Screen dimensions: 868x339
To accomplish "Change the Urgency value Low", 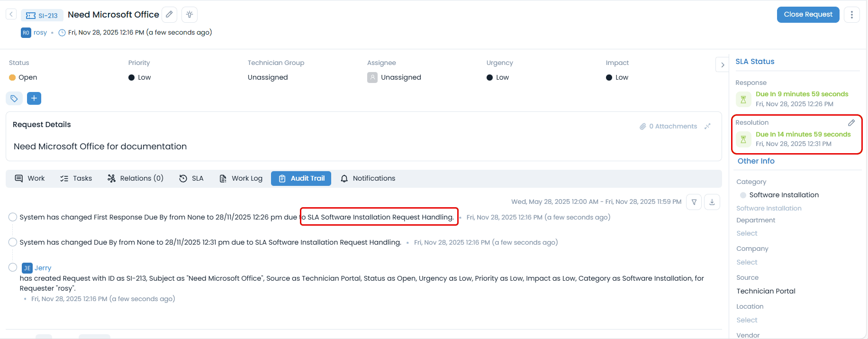I will pos(497,77).
